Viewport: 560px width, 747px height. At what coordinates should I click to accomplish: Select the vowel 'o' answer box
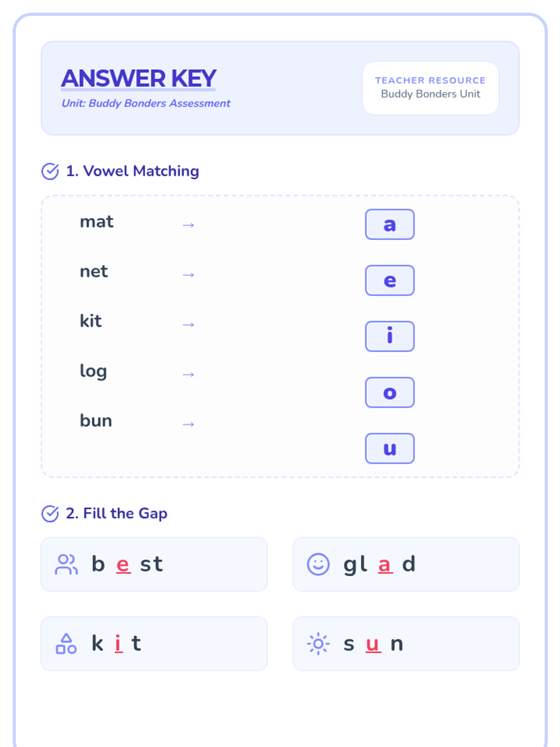[390, 392]
